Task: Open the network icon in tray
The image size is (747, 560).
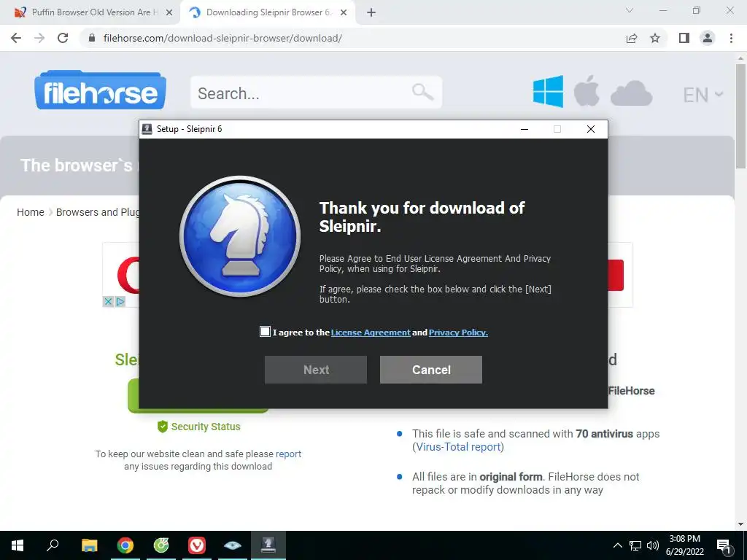Action: pos(635,545)
